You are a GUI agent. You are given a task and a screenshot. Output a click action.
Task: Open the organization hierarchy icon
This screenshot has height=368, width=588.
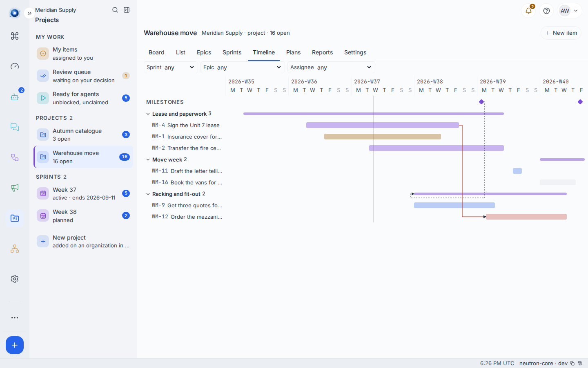pyautogui.click(x=15, y=249)
